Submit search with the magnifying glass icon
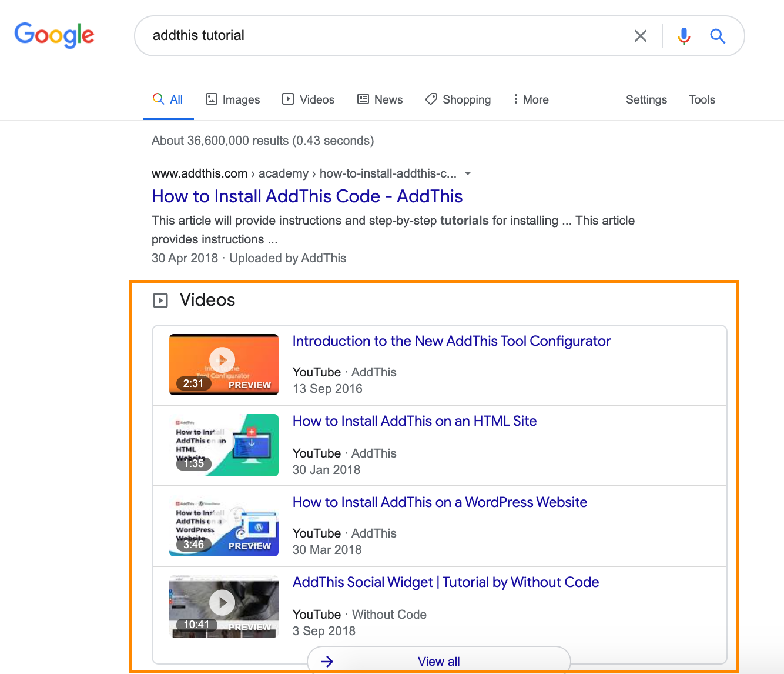This screenshot has width=784, height=674. tap(718, 36)
